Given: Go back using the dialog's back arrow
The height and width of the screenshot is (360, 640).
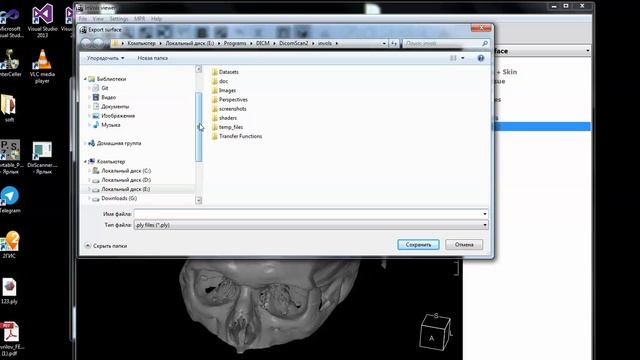Looking at the screenshot, I should [86, 43].
